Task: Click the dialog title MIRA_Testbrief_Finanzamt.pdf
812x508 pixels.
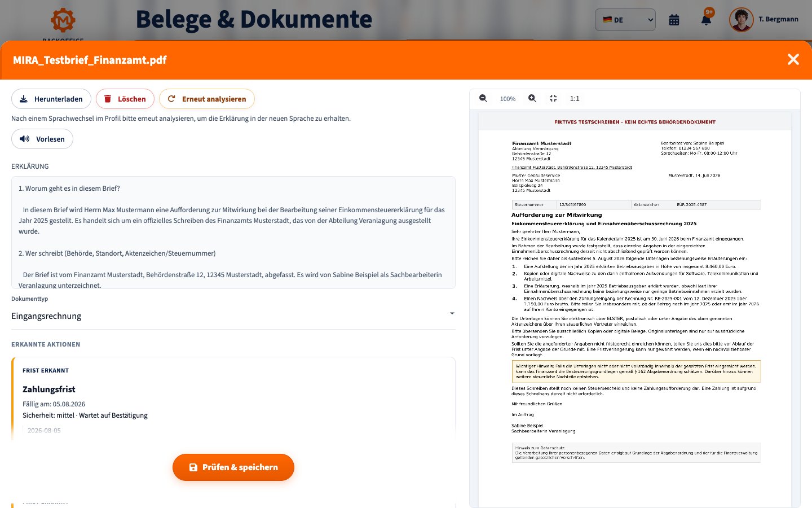Action: click(90, 60)
